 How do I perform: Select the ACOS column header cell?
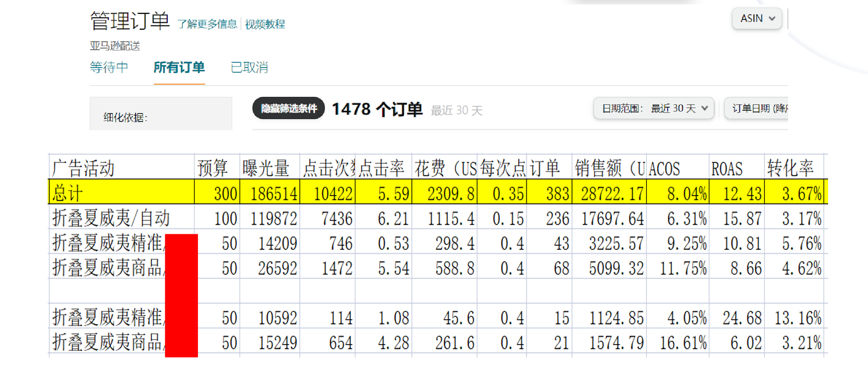[665, 167]
